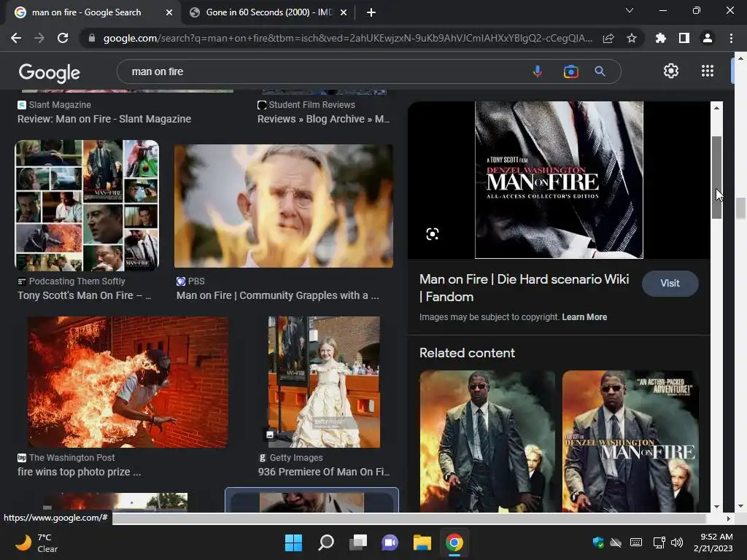Click the preview panel scrollbar thumb
Image resolution: width=747 pixels, height=560 pixels.
716,177
